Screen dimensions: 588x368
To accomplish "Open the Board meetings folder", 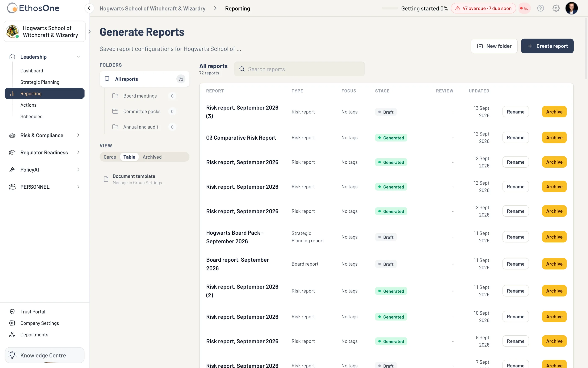I will (144, 96).
